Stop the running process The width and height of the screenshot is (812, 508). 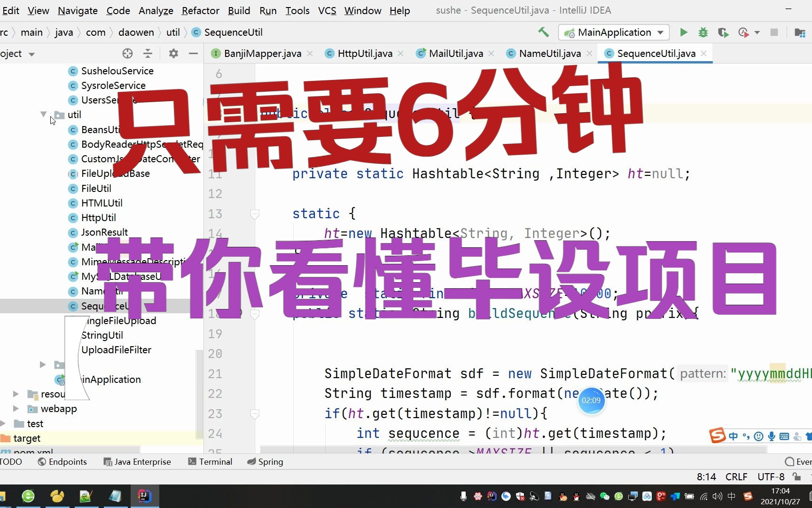774,32
